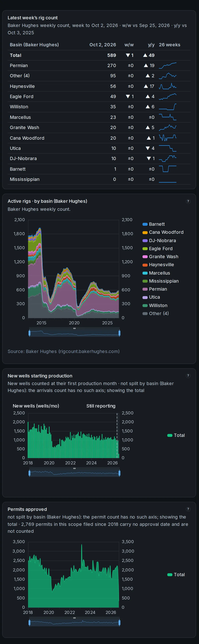Click the 'Basin (Baker Hughes)' column header

tap(34, 45)
